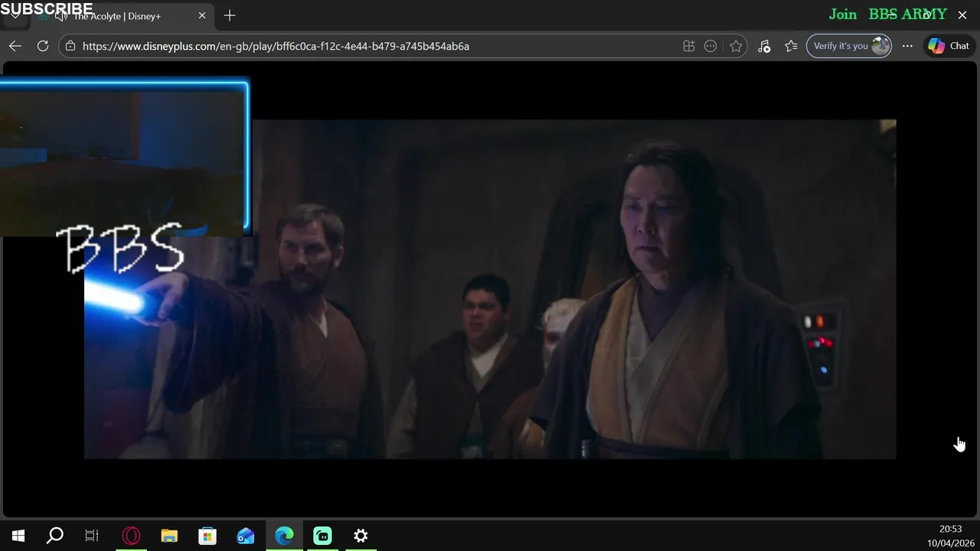Image resolution: width=980 pixels, height=551 pixels.
Task: Close the Edge browser window
Action: [962, 15]
